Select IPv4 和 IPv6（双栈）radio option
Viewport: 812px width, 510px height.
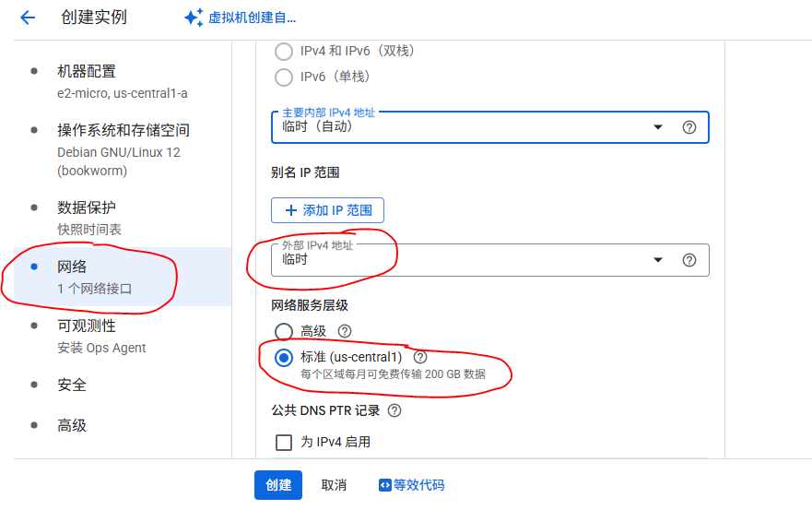(284, 52)
